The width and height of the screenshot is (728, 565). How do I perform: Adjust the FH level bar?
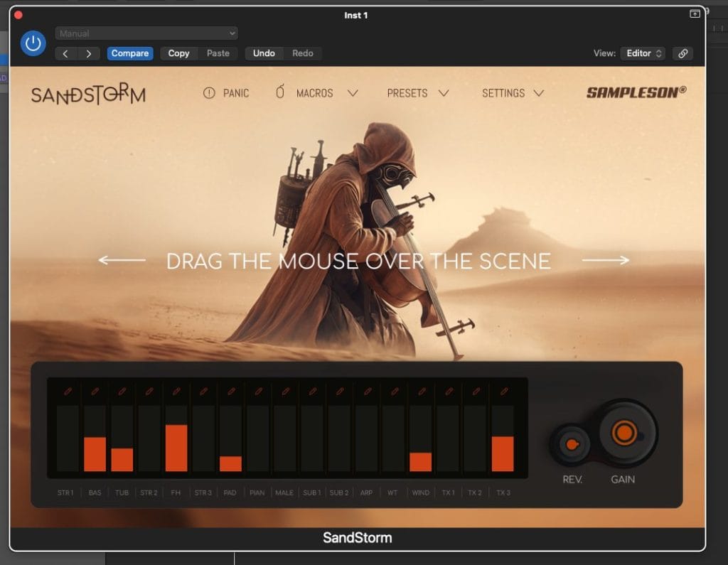[x=176, y=438]
